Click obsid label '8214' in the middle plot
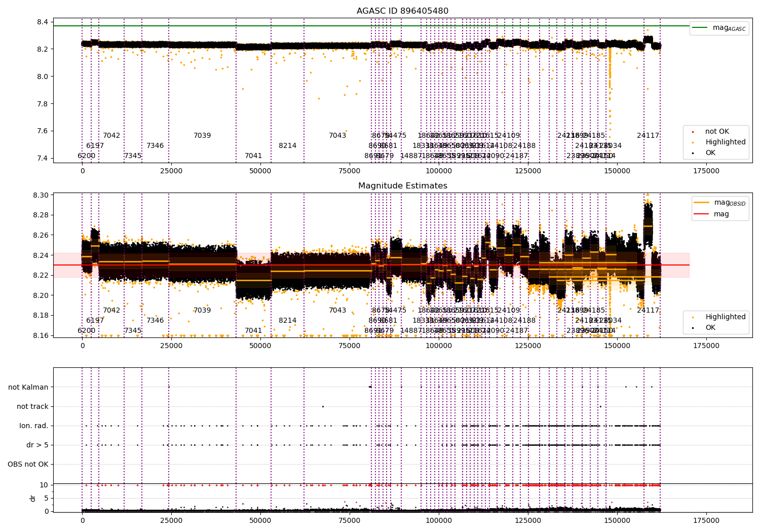Screen dimensions: 760x532 point(287,321)
